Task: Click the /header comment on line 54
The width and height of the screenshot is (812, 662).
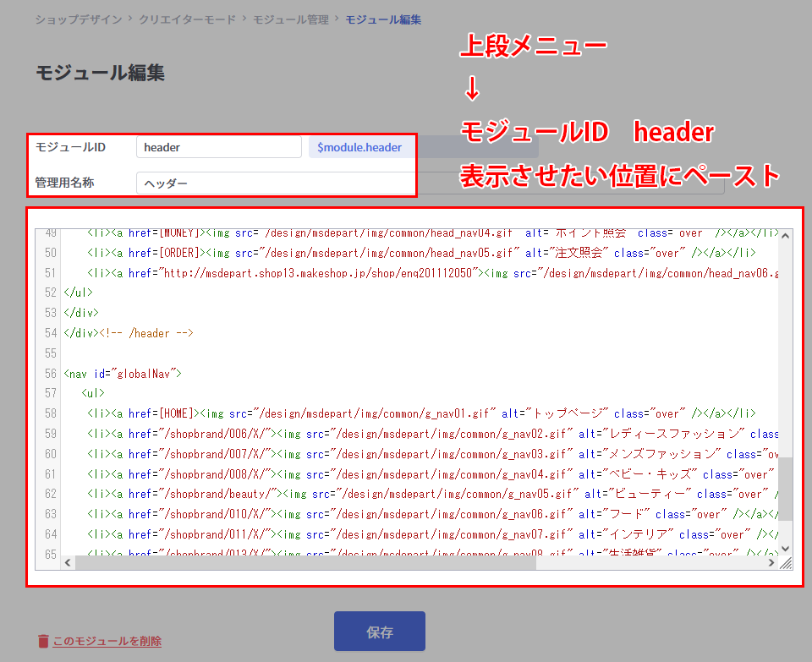Action: (x=146, y=333)
